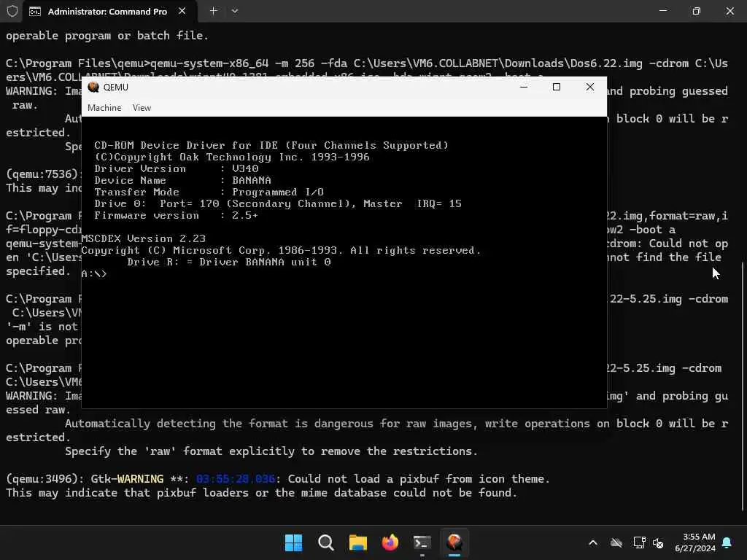
Task: Minimize the terminal window
Action: 662,10
